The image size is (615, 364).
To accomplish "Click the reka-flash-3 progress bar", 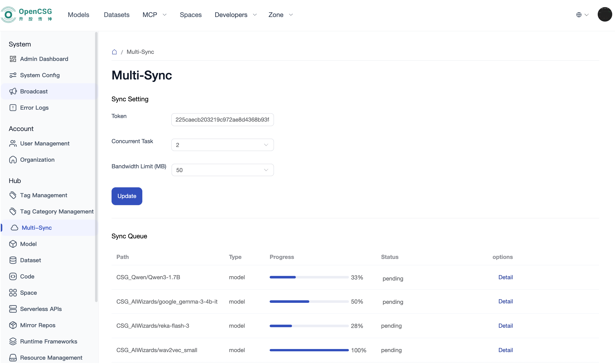I will tap(309, 326).
